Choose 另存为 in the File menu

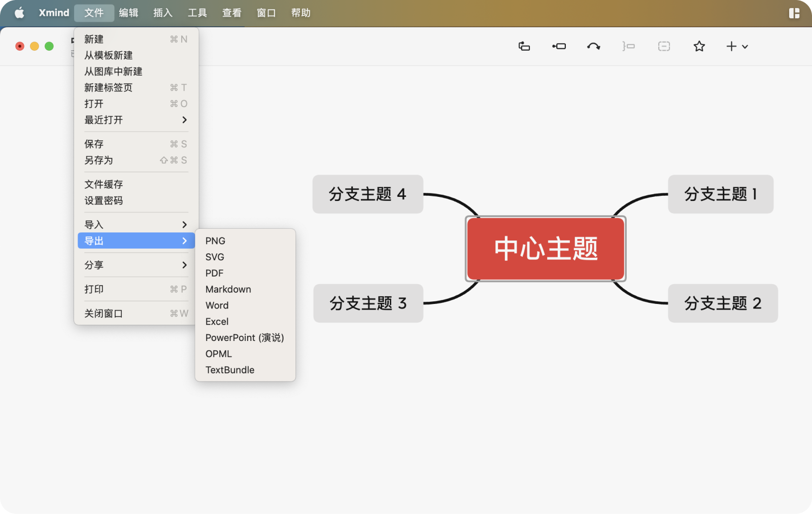tap(99, 160)
